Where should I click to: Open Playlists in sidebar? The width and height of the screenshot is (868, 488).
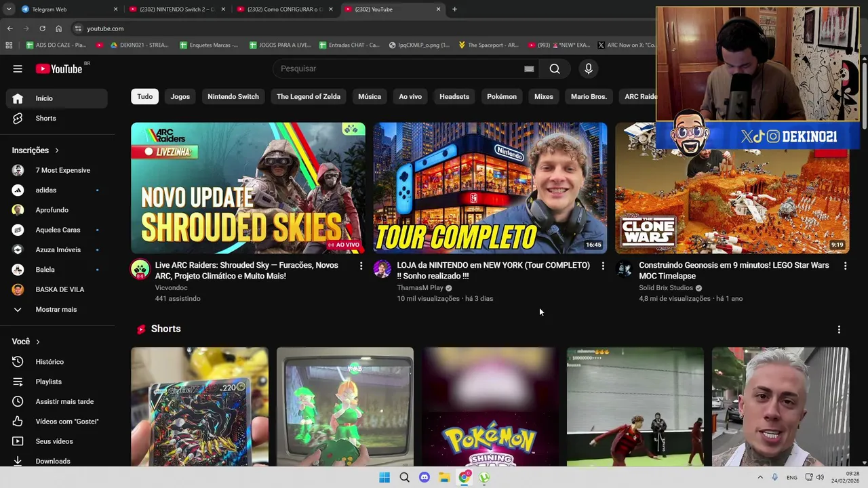57,382
